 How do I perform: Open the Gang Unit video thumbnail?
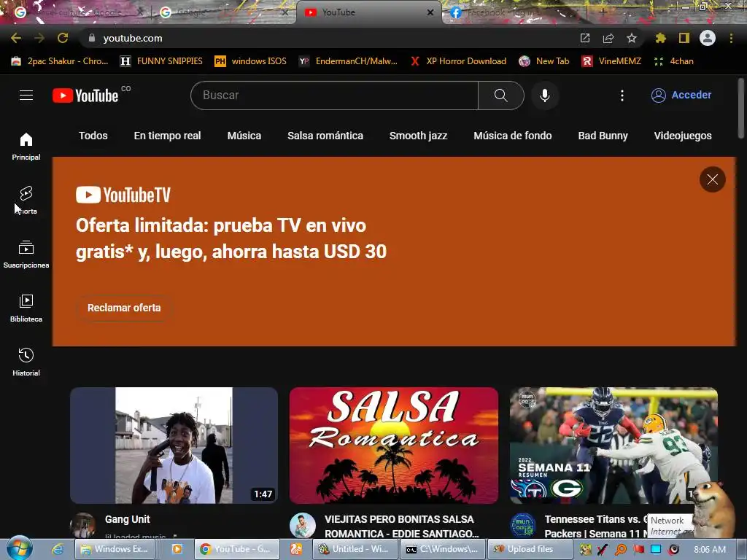point(174,446)
